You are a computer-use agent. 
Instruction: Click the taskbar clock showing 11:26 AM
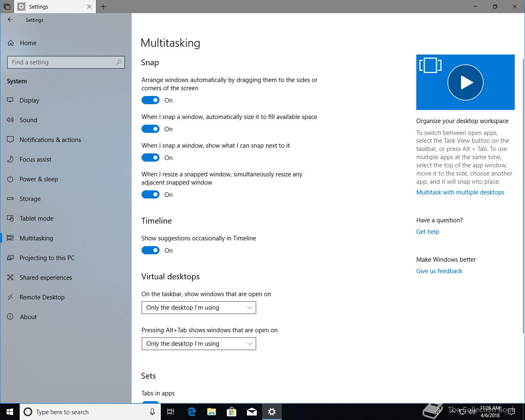click(490, 412)
